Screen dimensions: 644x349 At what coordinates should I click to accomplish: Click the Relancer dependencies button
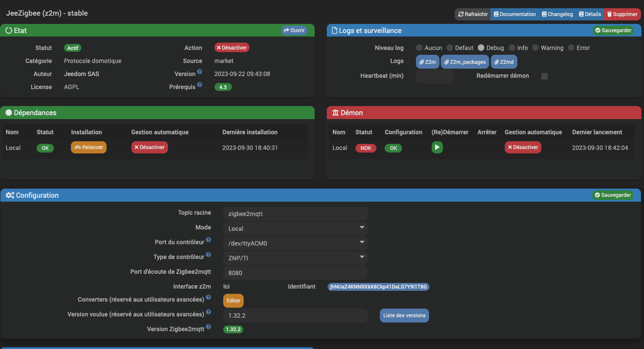pyautogui.click(x=89, y=147)
